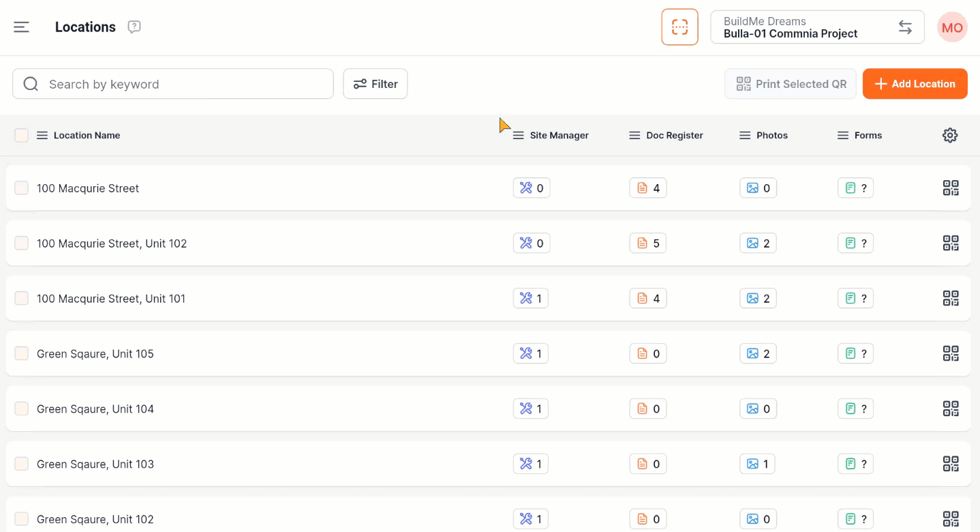
Task: Open Site Manager badge for Macqurie Street, Unit 101
Action: tap(531, 298)
